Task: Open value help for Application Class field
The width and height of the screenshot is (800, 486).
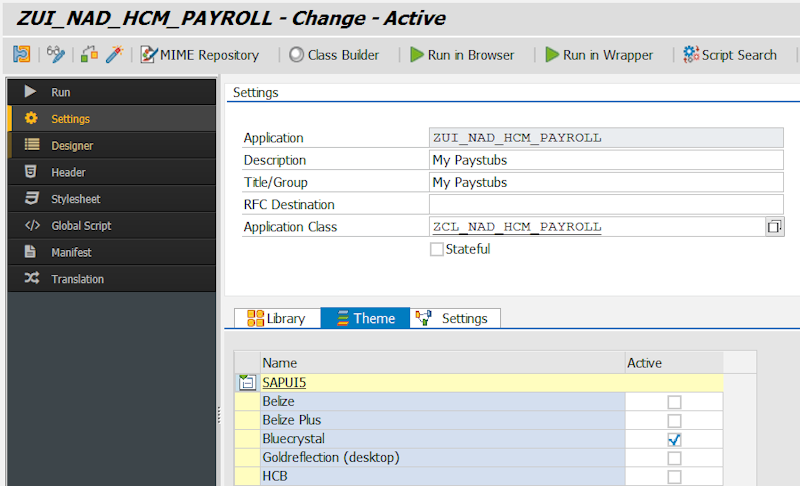Action: pos(774,227)
